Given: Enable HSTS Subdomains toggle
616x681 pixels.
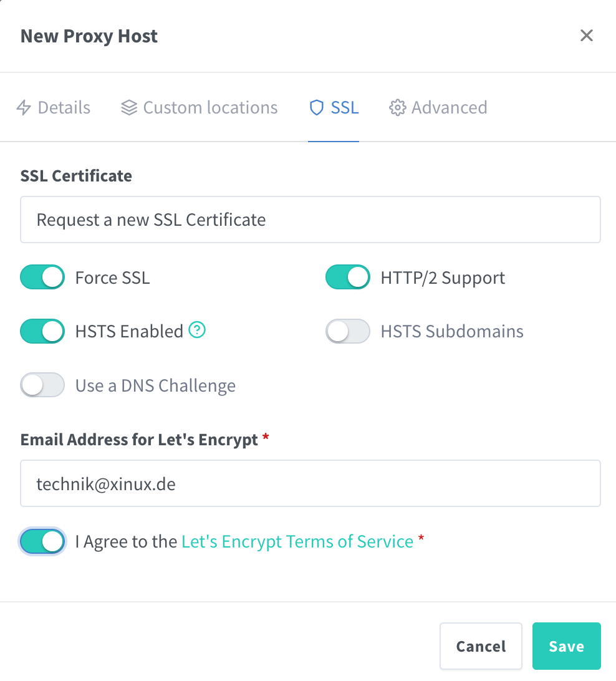Looking at the screenshot, I should pos(348,331).
